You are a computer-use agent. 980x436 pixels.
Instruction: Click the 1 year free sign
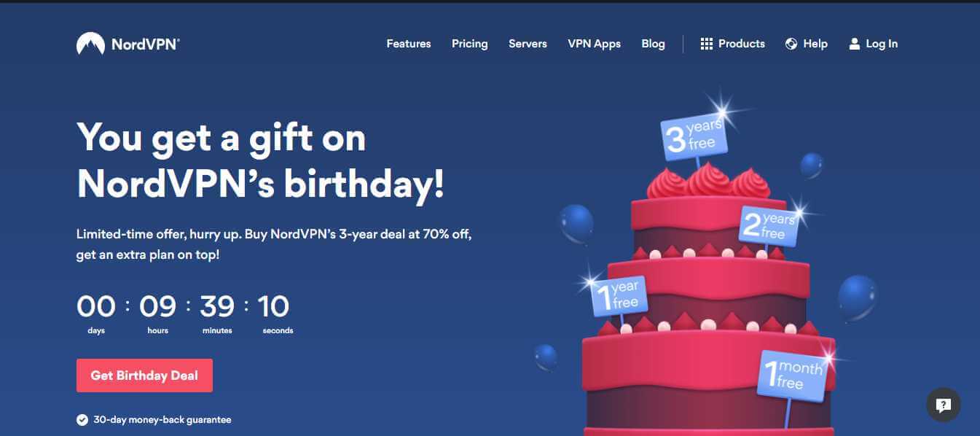[x=618, y=295]
